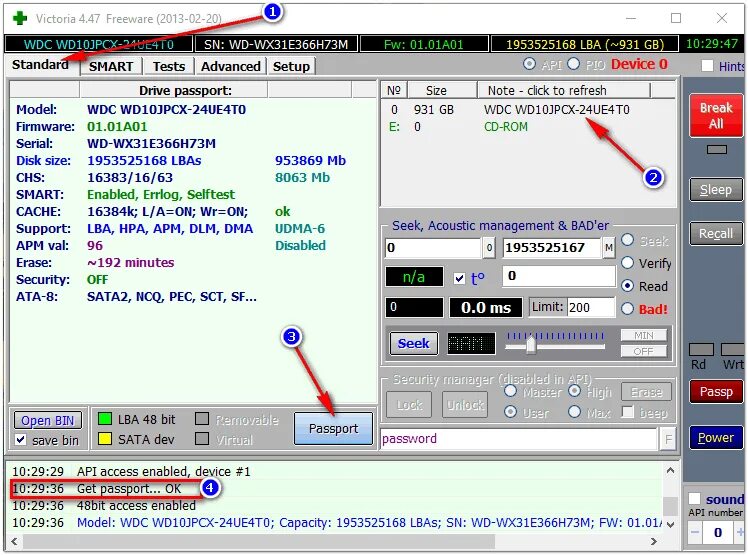Toggle the Removable checkbox
Screen dimensions: 748x555
point(202,419)
